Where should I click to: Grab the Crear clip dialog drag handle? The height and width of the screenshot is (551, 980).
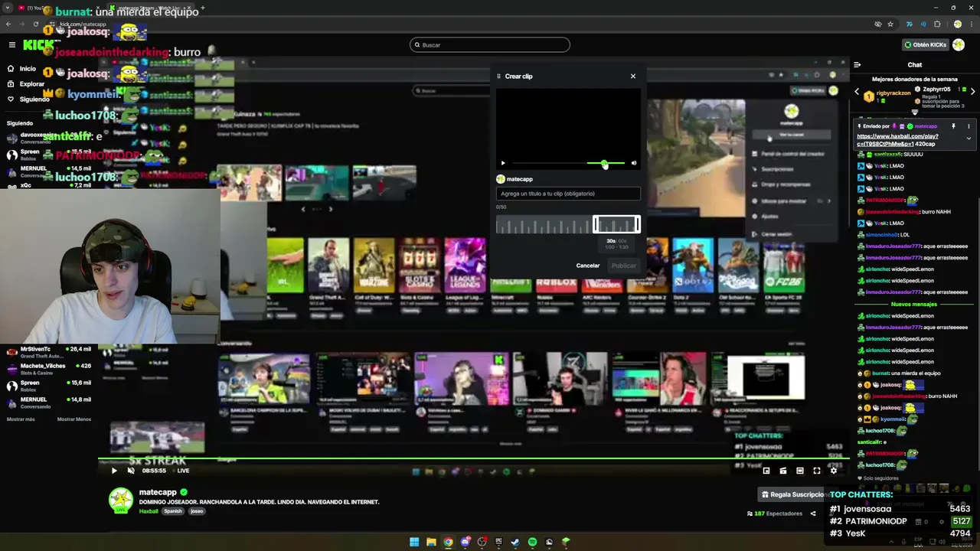pyautogui.click(x=498, y=76)
